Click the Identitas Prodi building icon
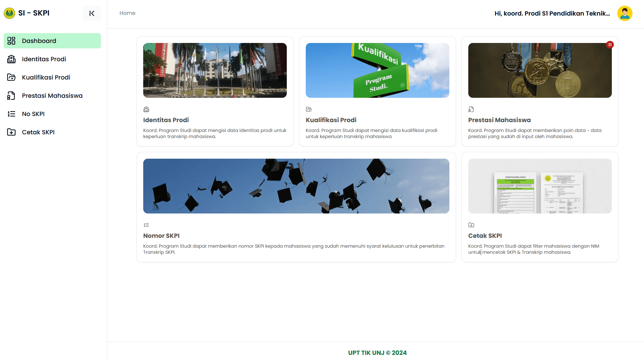 click(x=12, y=59)
